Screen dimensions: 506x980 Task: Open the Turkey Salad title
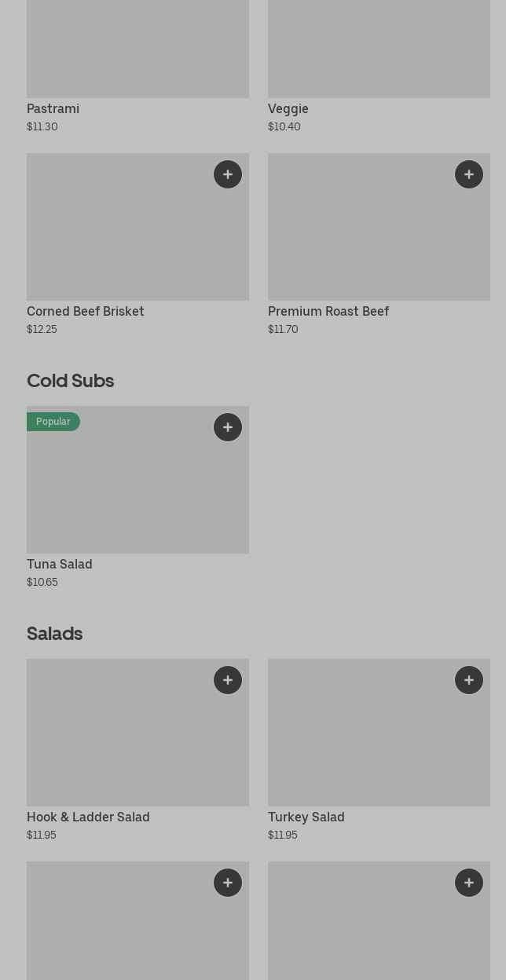coord(306,817)
